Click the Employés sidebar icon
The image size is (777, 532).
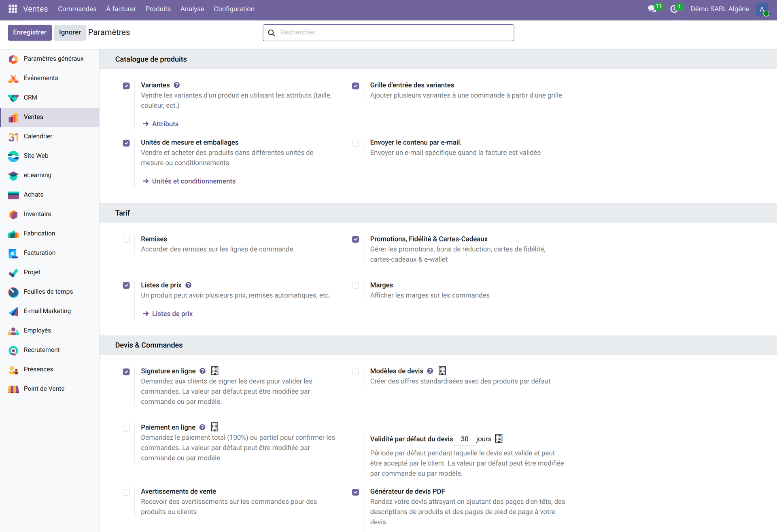(13, 331)
